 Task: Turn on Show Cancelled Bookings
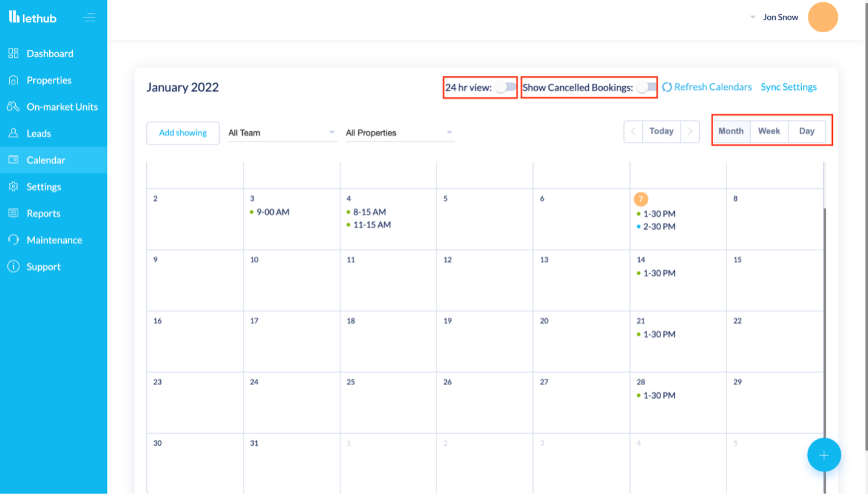coord(645,87)
